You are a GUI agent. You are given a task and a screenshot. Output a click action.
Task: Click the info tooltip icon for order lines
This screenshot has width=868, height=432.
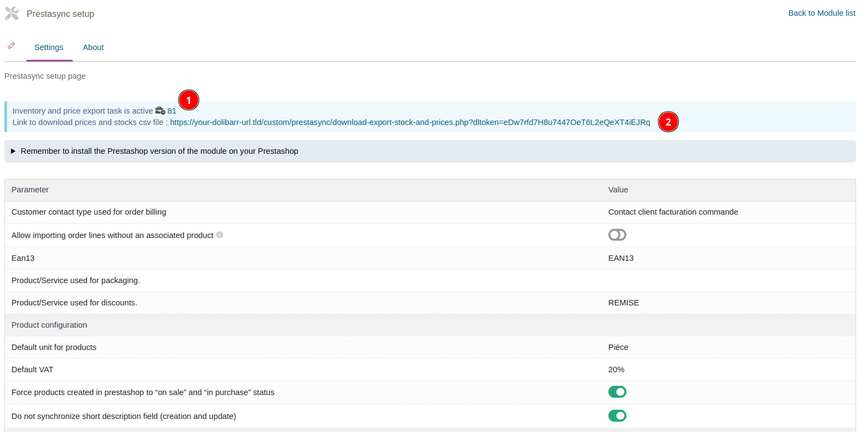click(x=220, y=235)
